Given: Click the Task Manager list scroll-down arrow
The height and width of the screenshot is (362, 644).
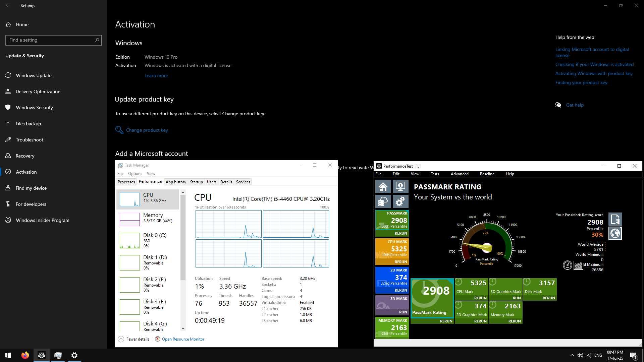Looking at the screenshot, I should [x=183, y=328].
